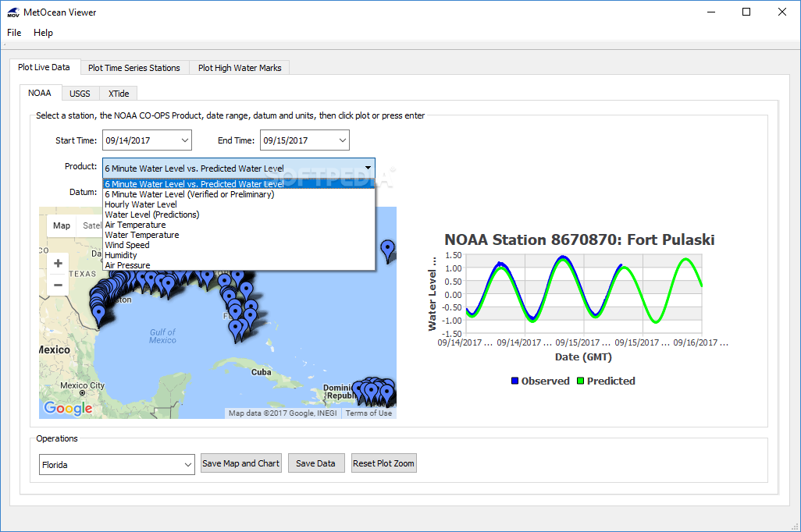Image resolution: width=801 pixels, height=532 pixels.
Task: Open the File menu
Action: [14, 33]
